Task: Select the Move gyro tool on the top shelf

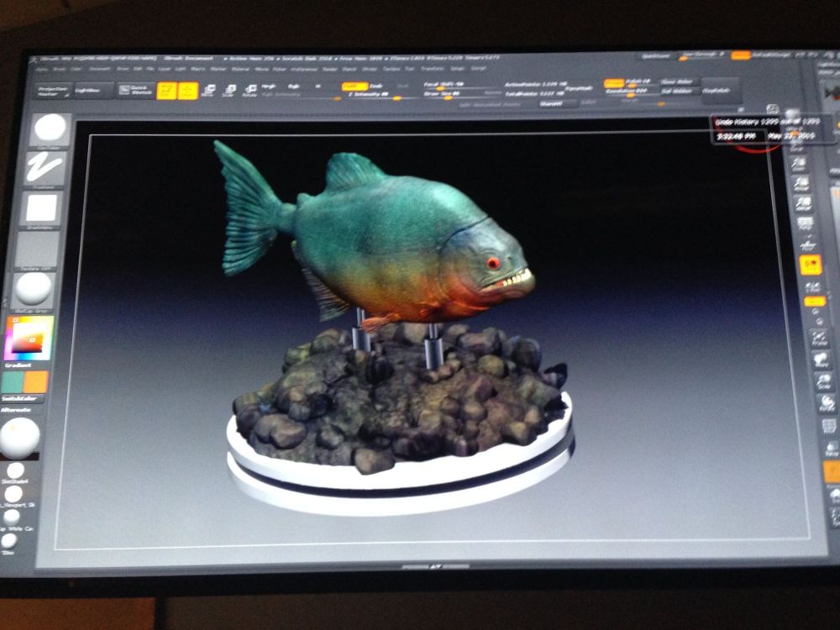Action: (210, 90)
